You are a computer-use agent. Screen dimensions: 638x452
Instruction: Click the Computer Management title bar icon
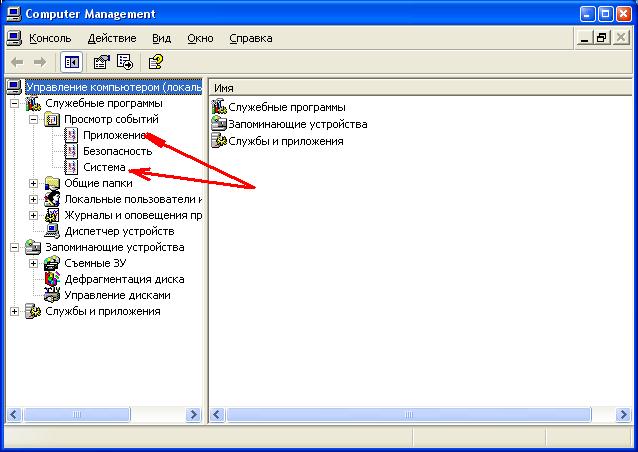[13, 13]
